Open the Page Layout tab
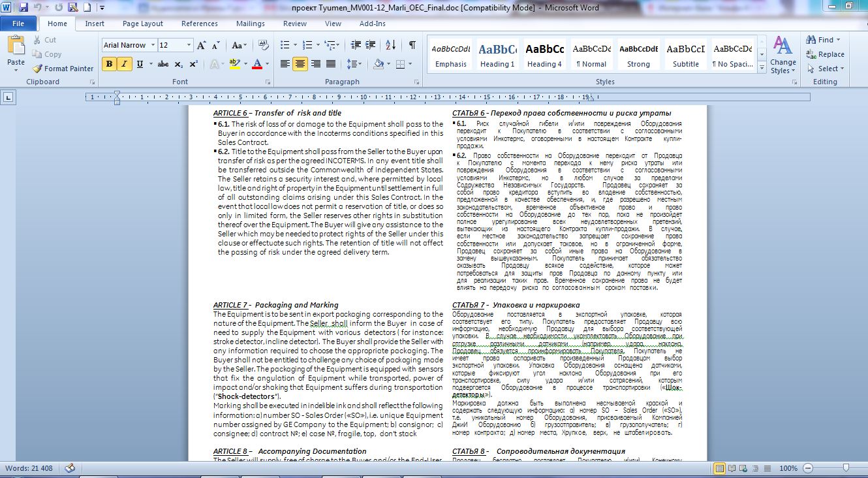Viewport: 868px width, 478px height. [x=143, y=24]
